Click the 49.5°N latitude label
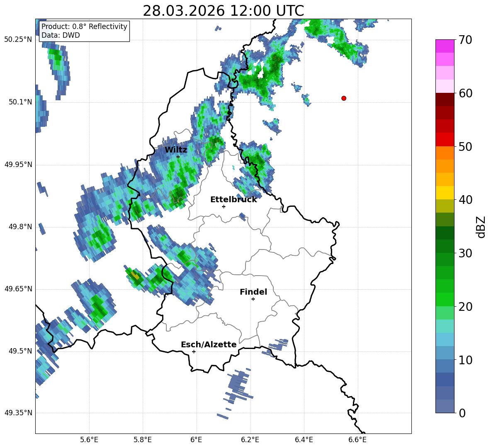The image size is (491, 448). [x=20, y=351]
